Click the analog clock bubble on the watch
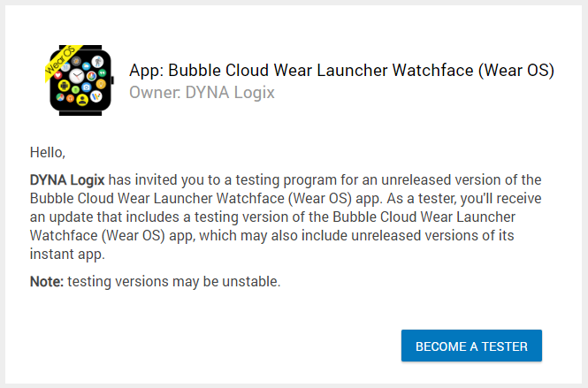The image size is (588, 388). pos(77,76)
